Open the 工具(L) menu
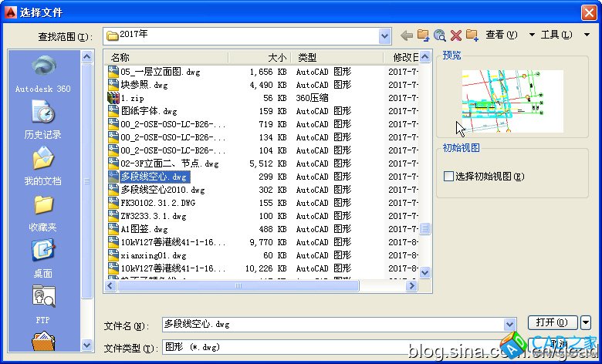 coord(560,35)
